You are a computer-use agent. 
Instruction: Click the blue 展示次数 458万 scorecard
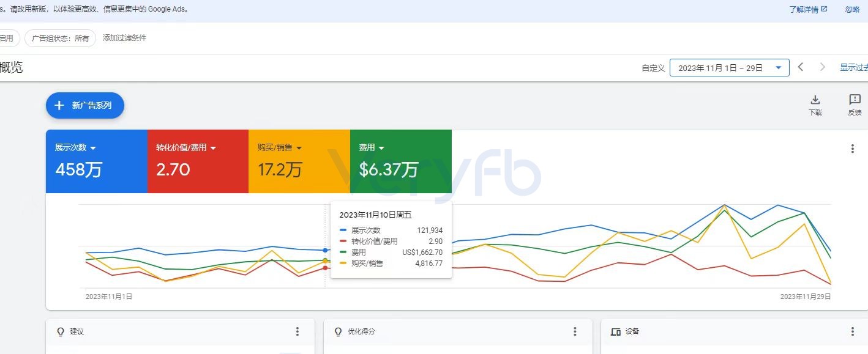96,161
